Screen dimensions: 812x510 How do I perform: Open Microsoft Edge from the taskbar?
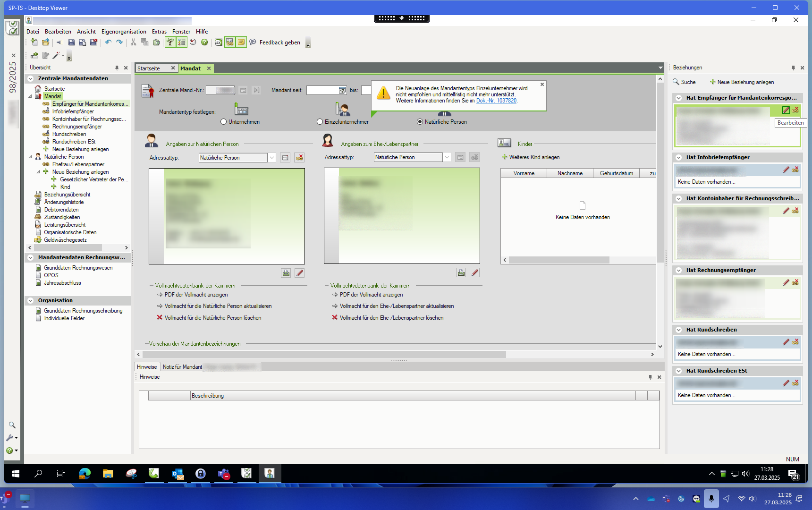(85, 473)
